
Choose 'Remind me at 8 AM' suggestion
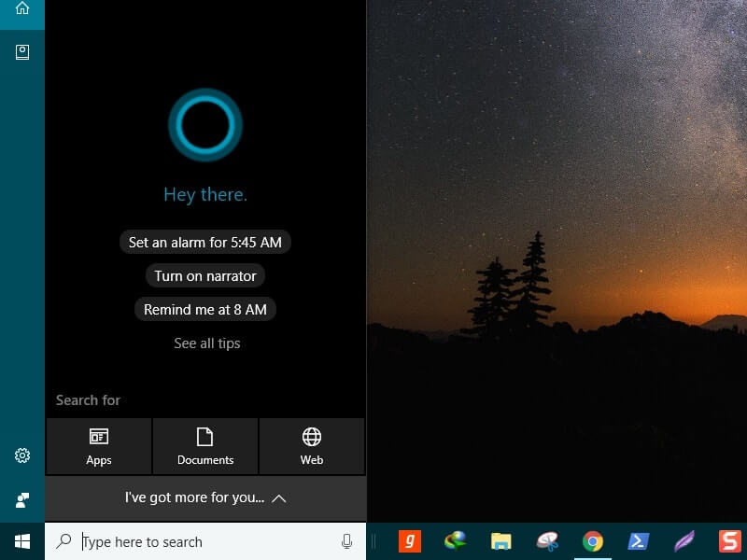point(205,310)
